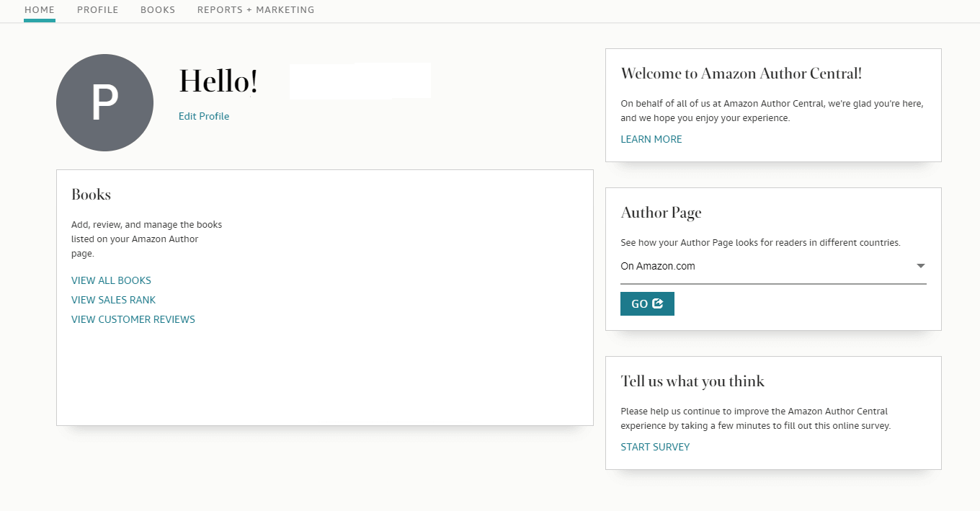
Task: Select the On Amazon.com marketplace field
Action: 773,267
